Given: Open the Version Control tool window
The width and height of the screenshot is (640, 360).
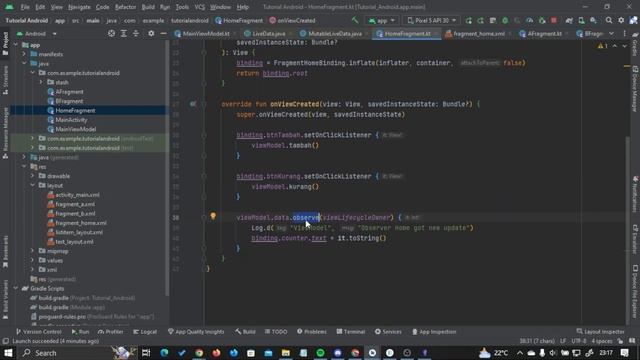Looking at the screenshot, I should [x=38, y=332].
